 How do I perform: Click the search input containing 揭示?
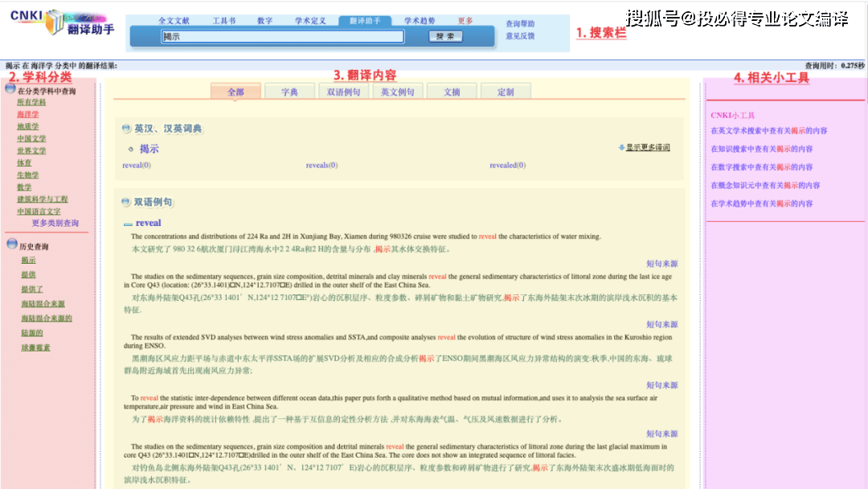coord(282,36)
